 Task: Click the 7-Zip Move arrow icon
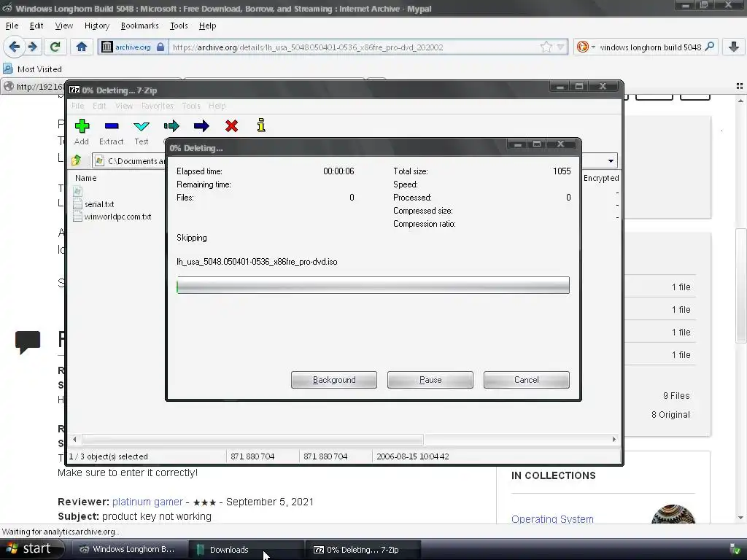201,125
